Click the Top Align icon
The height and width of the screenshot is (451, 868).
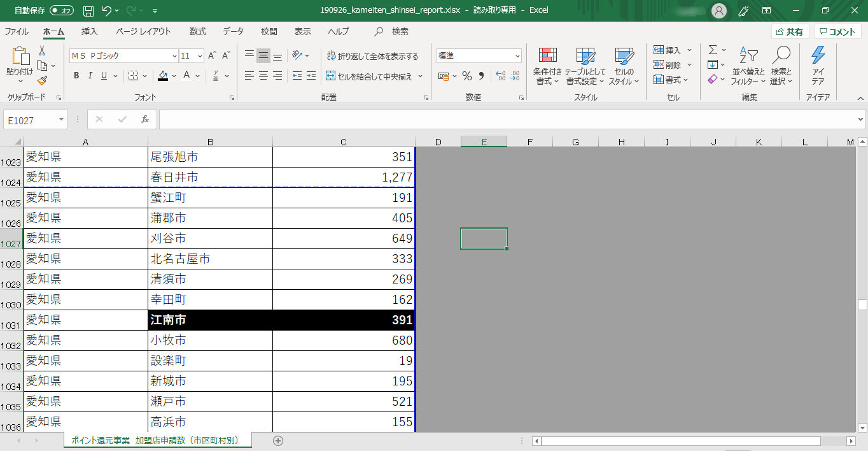[x=249, y=55]
